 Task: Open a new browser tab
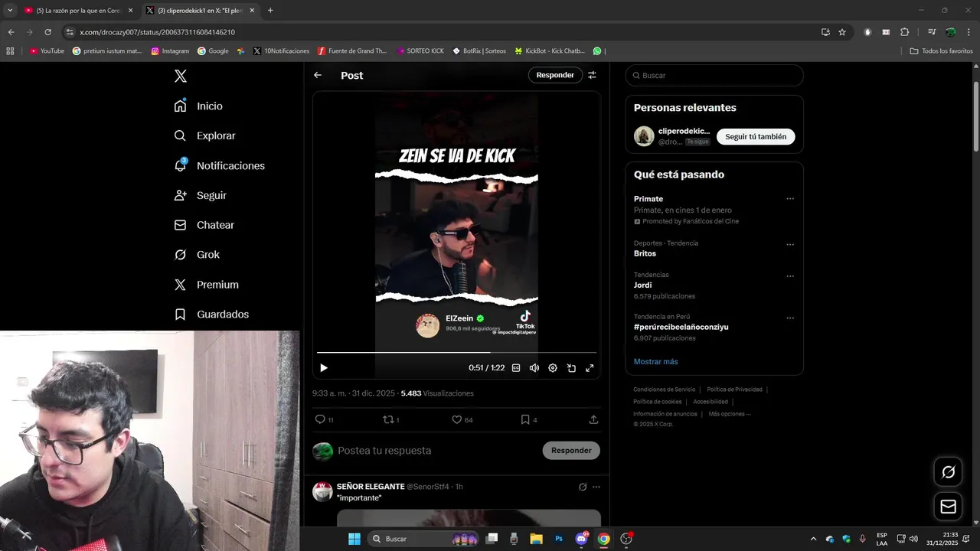(270, 10)
